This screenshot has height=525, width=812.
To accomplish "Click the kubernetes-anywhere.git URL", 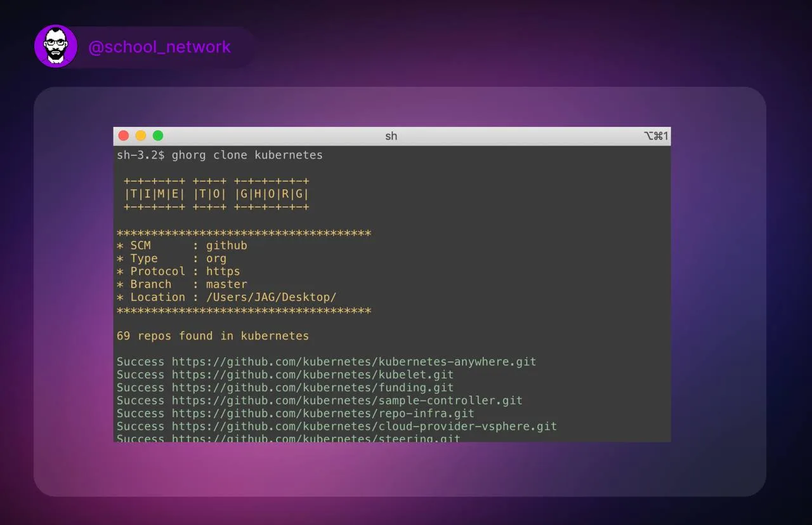I will click(354, 362).
